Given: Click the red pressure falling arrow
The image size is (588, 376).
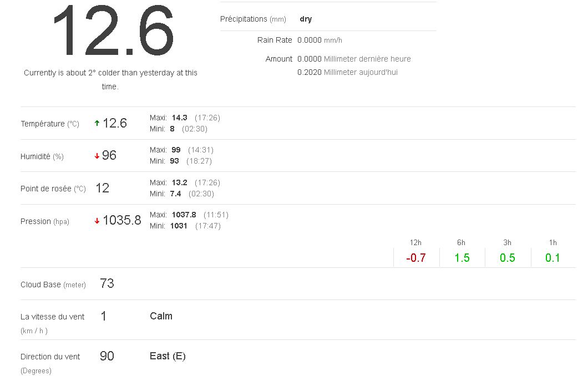Looking at the screenshot, I should (x=97, y=221).
